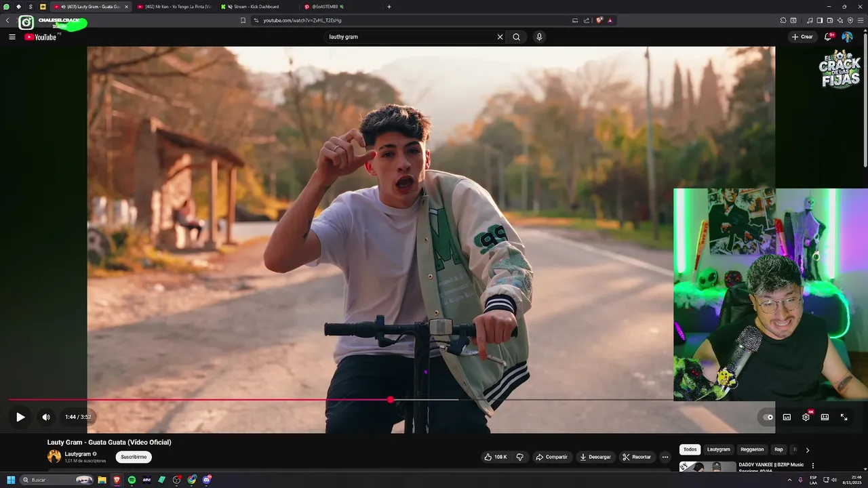Toggle the browser sidebar panel

coord(819,20)
